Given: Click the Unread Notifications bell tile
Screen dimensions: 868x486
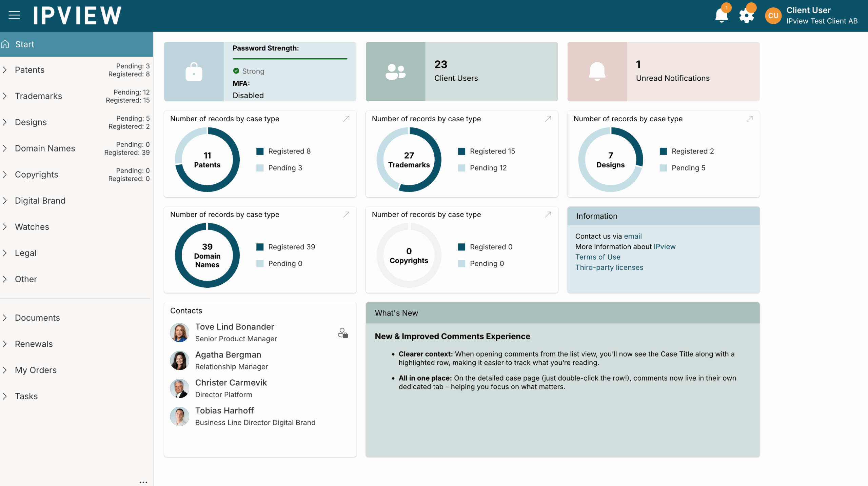Looking at the screenshot, I should point(597,72).
